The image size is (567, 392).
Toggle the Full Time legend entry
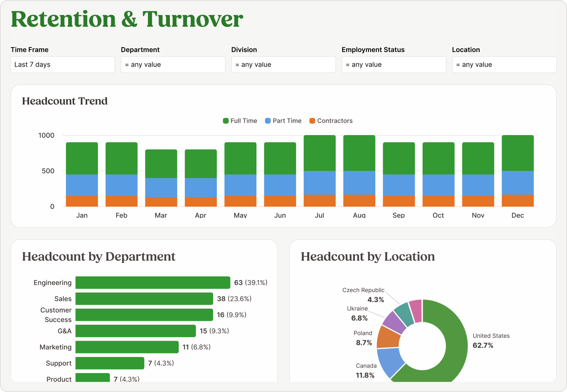[x=244, y=121]
